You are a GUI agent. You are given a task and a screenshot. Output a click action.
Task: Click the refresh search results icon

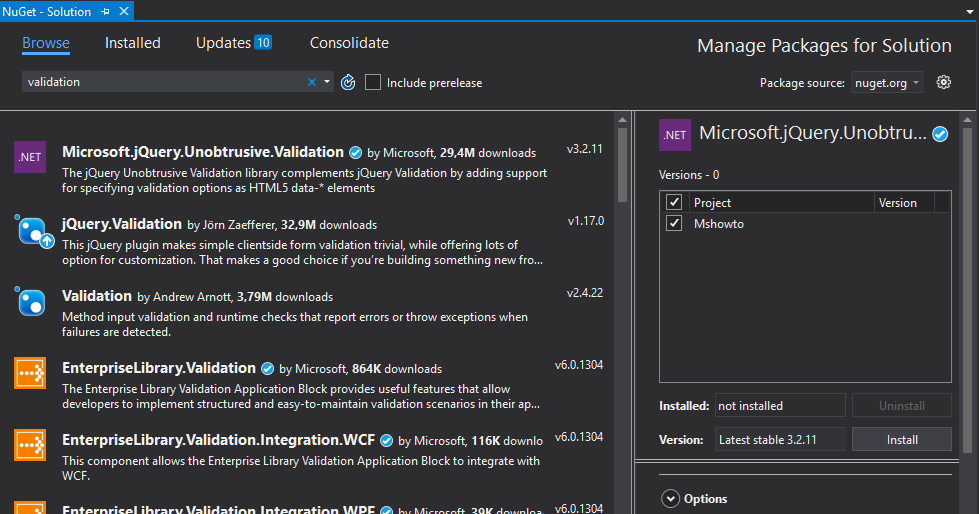click(348, 82)
